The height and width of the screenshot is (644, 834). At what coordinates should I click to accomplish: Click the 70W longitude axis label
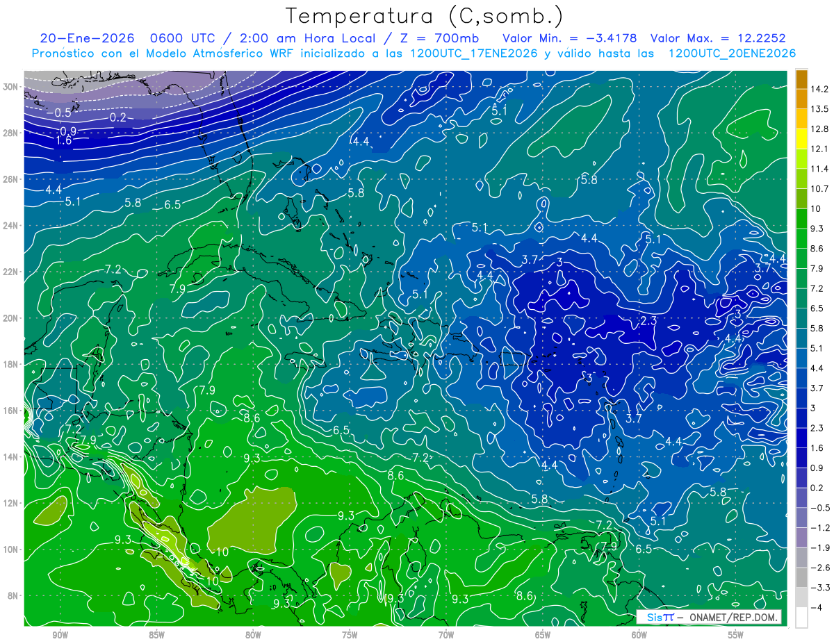click(x=446, y=634)
